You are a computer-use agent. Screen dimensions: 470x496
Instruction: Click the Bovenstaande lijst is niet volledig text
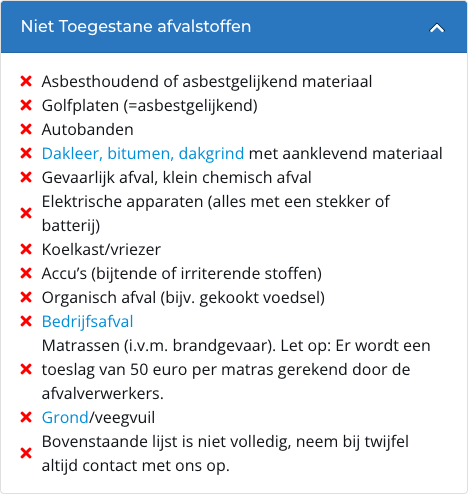pyautogui.click(x=225, y=454)
